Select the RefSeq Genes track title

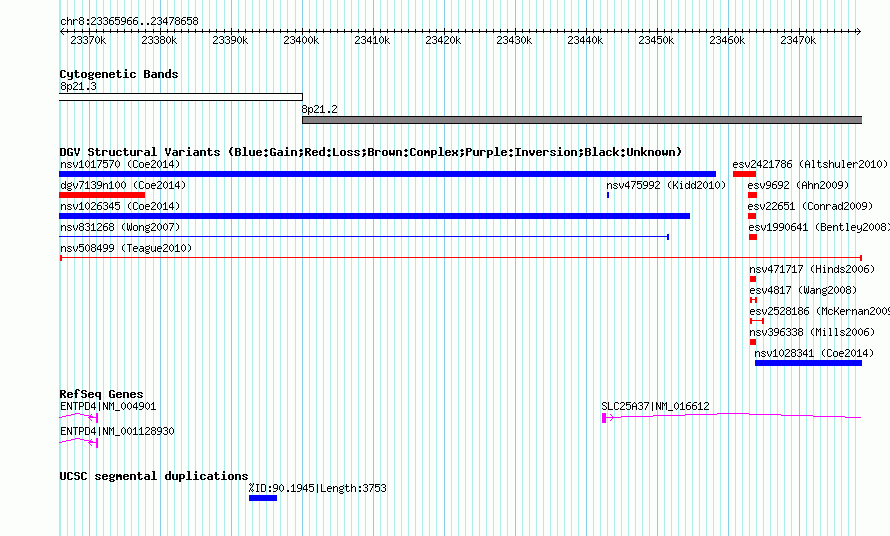(101, 394)
